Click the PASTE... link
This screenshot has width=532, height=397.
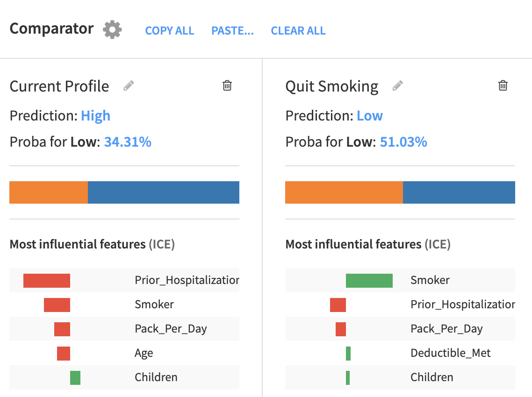232,31
